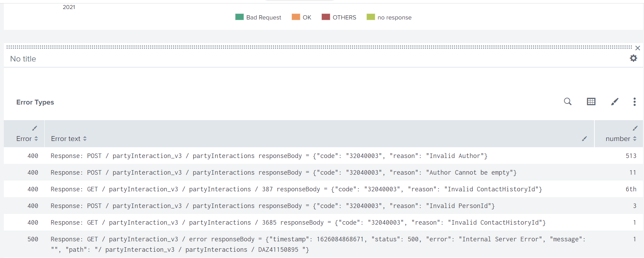
Task: Sort by number column
Action: pyautogui.click(x=621, y=139)
